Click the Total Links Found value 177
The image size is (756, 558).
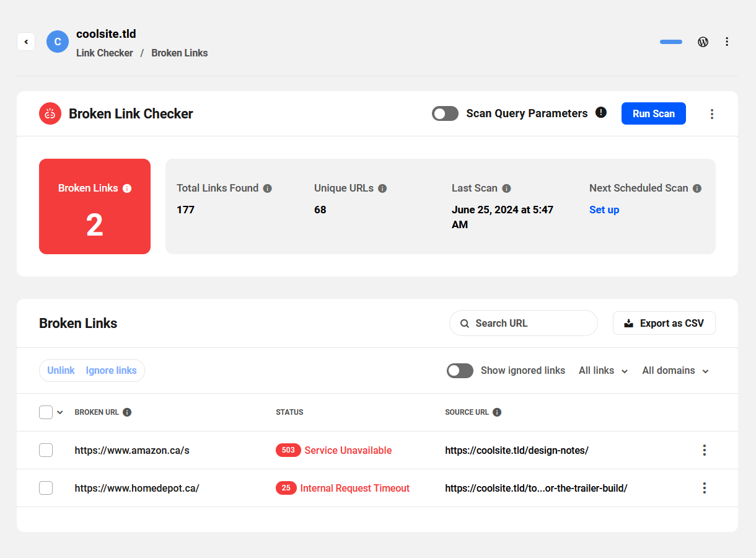185,210
